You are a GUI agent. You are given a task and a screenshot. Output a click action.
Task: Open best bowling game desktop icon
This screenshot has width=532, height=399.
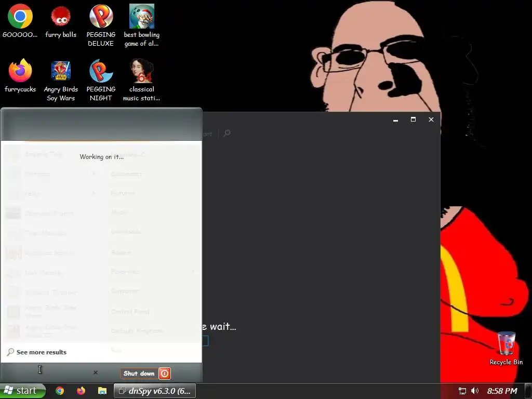tap(141, 25)
